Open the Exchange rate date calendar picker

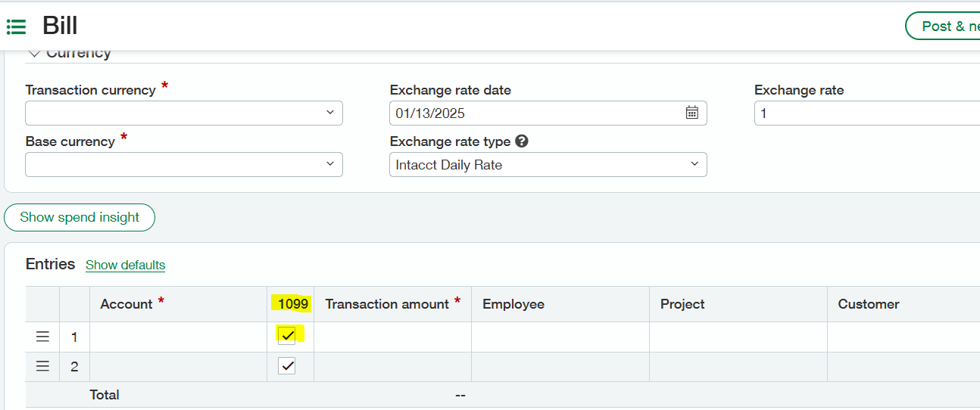pyautogui.click(x=691, y=113)
